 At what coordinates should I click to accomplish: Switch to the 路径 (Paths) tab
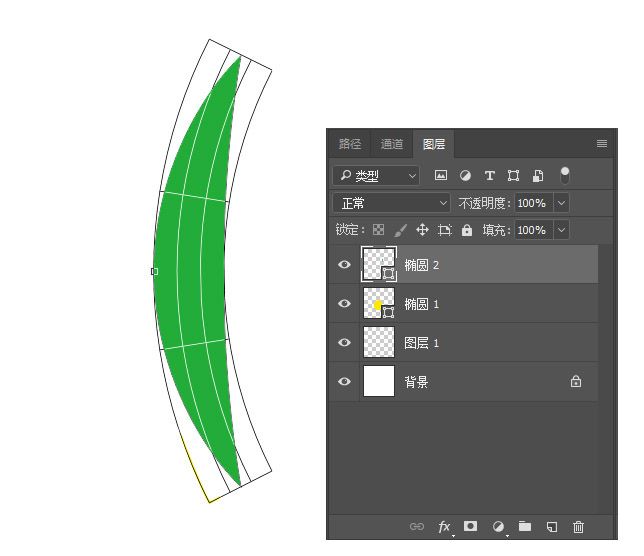[x=350, y=144]
